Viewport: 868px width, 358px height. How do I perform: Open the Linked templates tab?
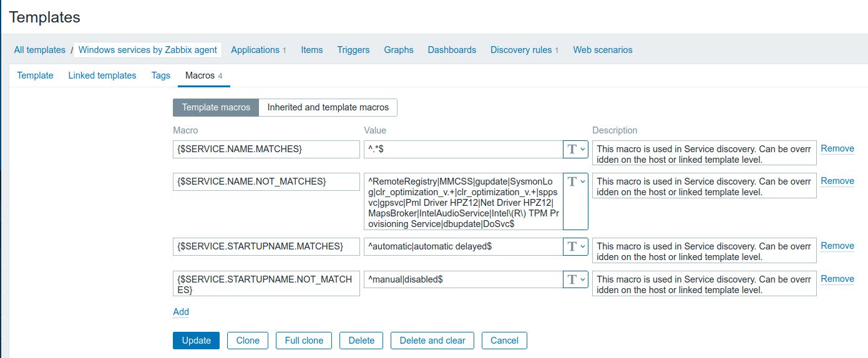point(102,75)
